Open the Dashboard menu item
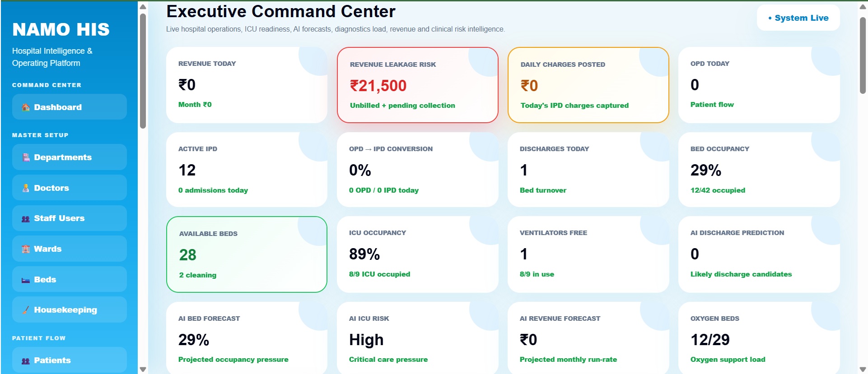Screen dimensions: 868x374 coord(70,107)
